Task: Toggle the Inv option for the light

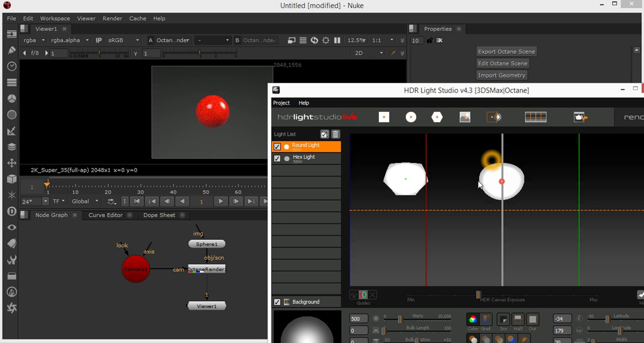Action: tap(503, 319)
